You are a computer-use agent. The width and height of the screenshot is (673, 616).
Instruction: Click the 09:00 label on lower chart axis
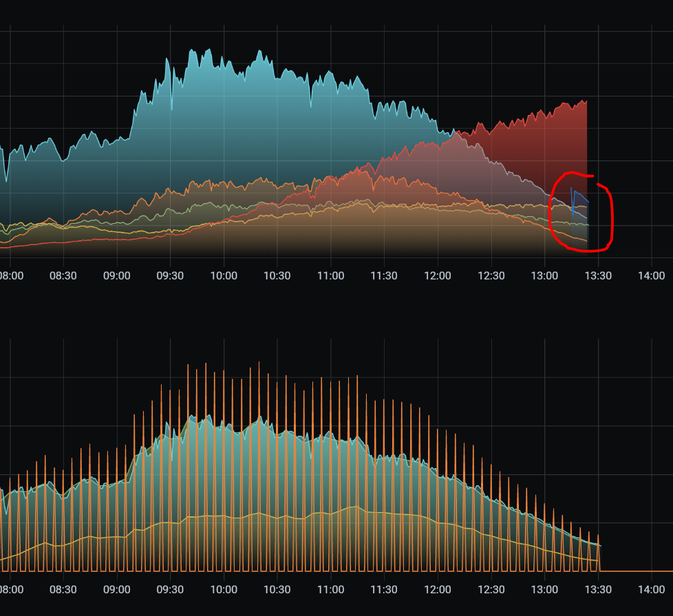[116, 590]
